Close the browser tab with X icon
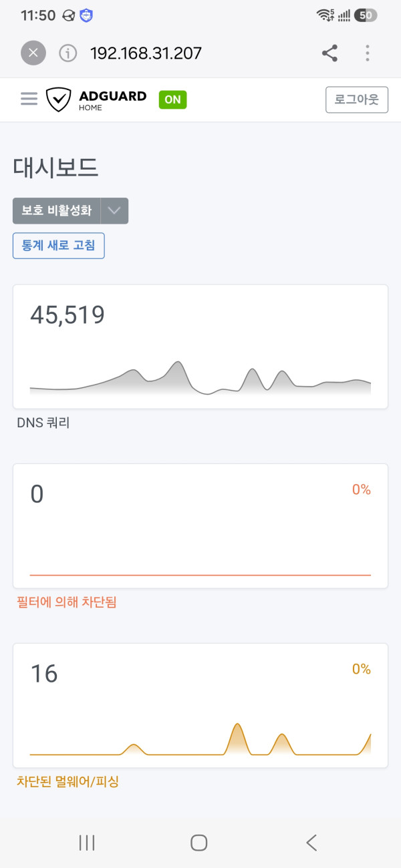This screenshot has width=401, height=868. (33, 53)
